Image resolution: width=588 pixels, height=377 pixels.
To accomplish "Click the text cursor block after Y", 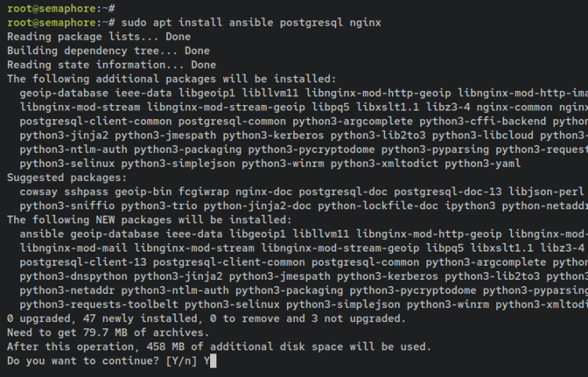I will (212, 361).
